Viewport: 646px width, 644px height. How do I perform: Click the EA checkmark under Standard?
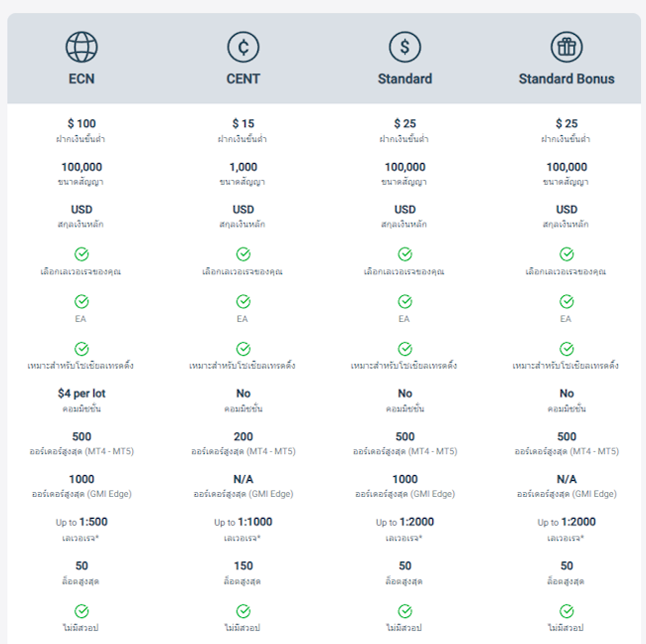[x=404, y=301]
